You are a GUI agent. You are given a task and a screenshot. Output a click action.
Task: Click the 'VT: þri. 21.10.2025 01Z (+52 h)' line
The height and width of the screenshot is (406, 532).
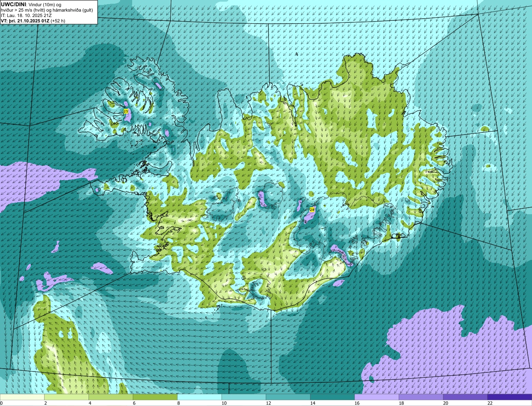click(x=33, y=20)
